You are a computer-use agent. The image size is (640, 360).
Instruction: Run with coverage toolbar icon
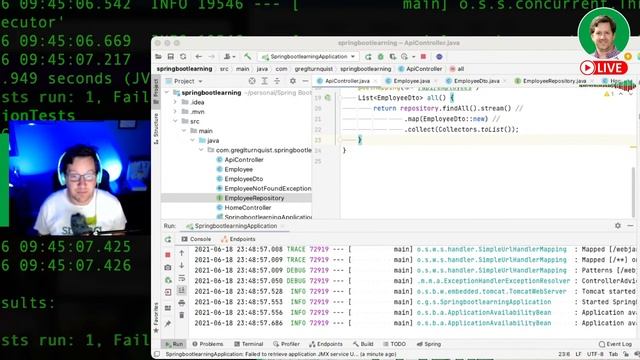[393, 56]
